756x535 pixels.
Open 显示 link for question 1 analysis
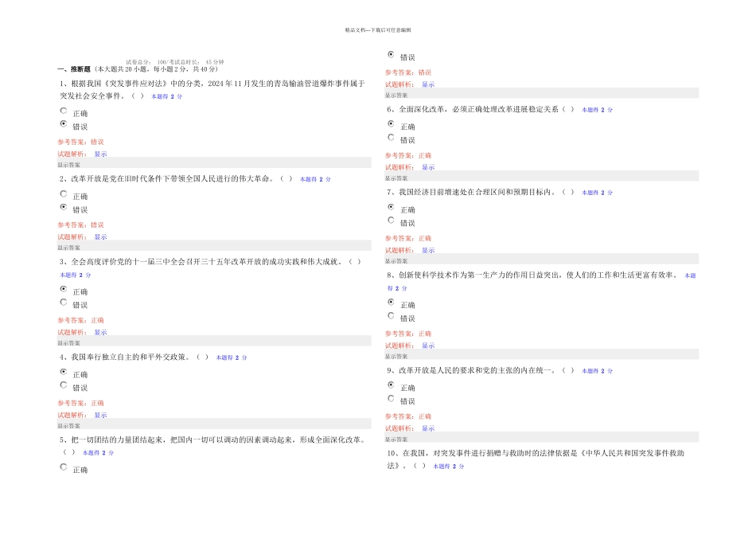click(x=100, y=154)
